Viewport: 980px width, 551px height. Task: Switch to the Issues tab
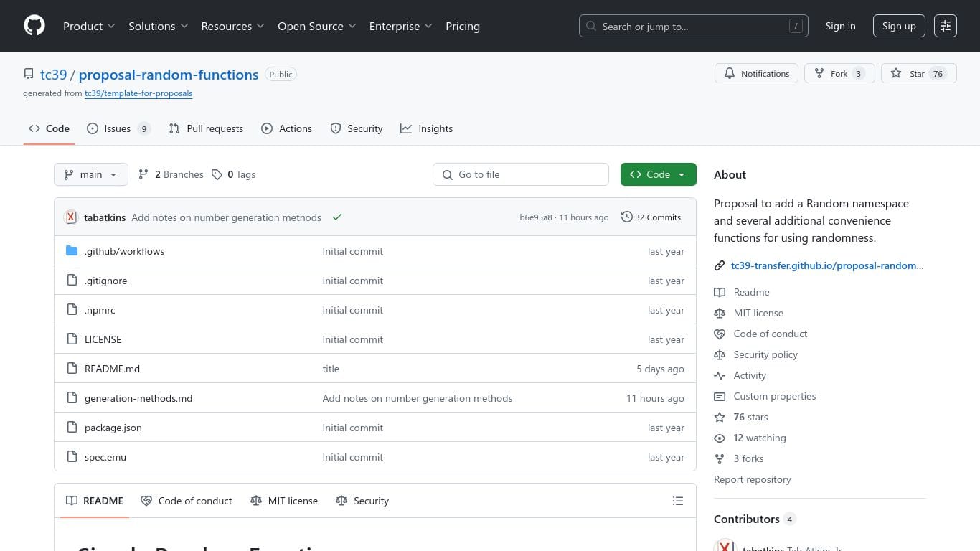pos(118,128)
